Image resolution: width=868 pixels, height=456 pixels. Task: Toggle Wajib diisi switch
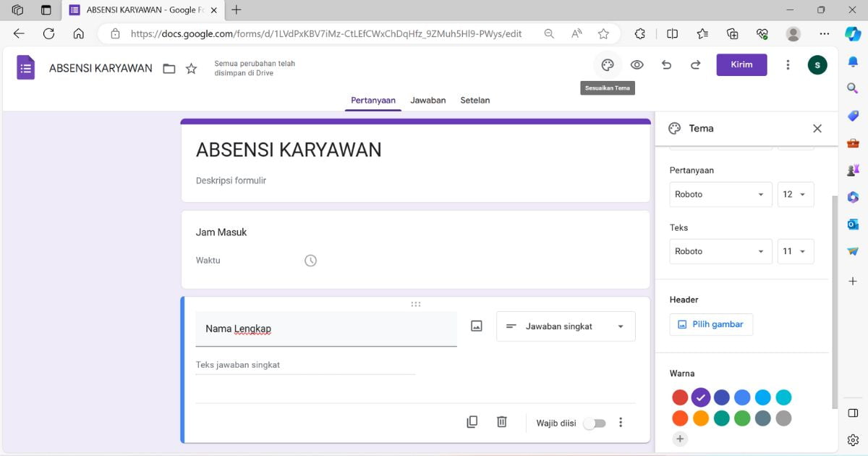[595, 423]
